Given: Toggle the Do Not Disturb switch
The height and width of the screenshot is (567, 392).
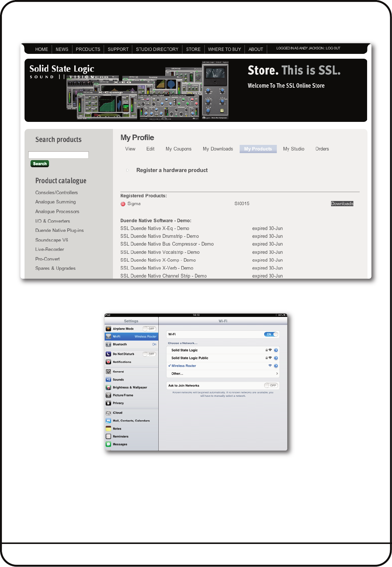Looking at the screenshot, I should (x=149, y=354).
